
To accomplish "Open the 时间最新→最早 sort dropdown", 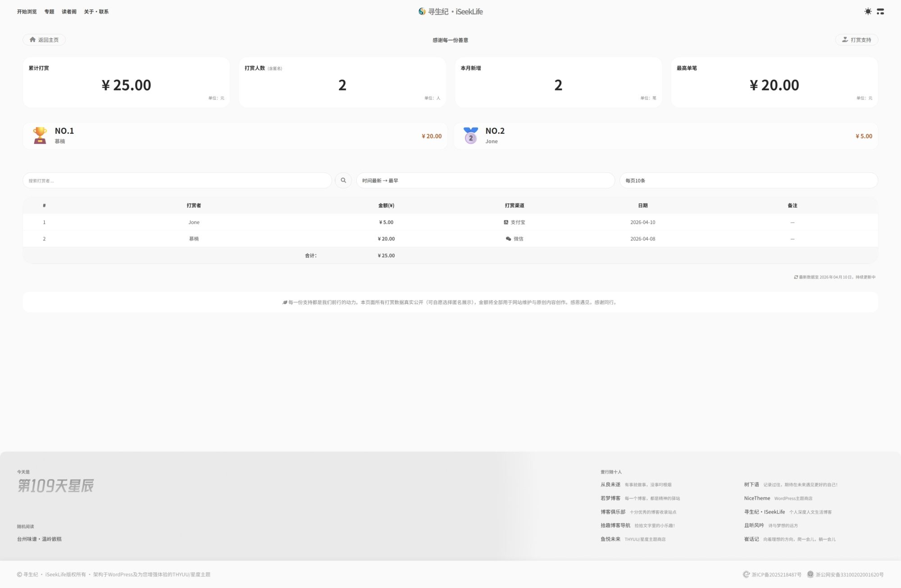I will click(x=485, y=180).
